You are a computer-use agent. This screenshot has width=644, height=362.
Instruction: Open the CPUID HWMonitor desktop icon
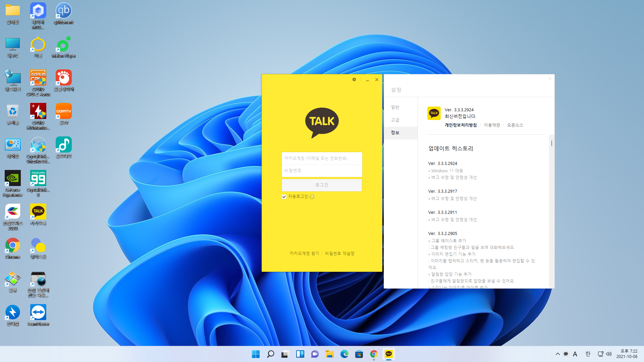tap(38, 116)
